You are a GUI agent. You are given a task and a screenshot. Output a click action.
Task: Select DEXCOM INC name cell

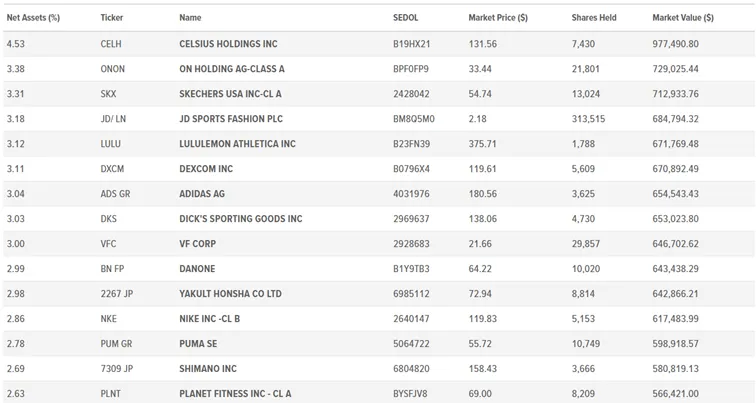pos(206,169)
